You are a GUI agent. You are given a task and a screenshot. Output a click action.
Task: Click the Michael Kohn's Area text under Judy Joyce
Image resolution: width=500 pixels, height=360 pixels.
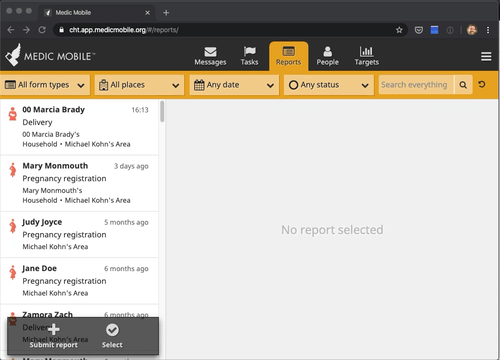pyautogui.click(x=55, y=247)
